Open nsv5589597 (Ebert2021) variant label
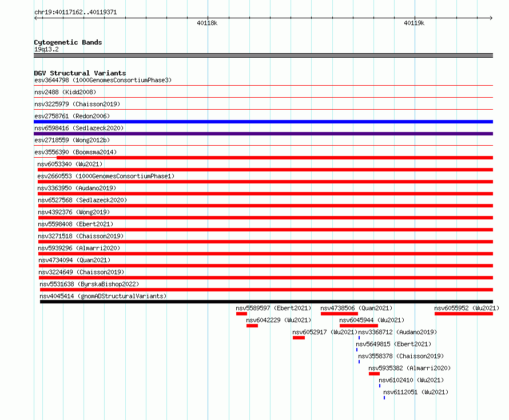Image resolution: width=509 pixels, height=420 pixels. pyautogui.click(x=273, y=308)
